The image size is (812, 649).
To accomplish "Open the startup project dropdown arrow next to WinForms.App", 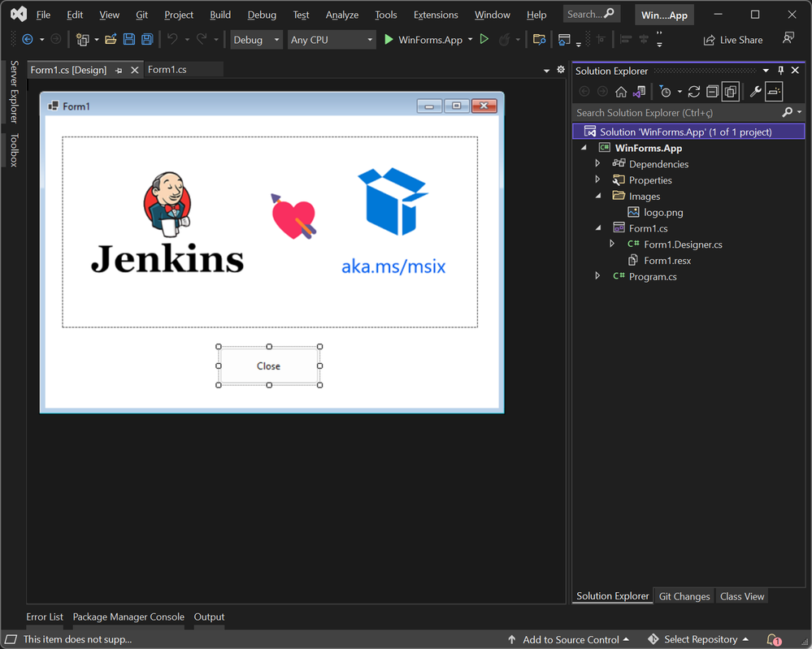I will click(x=471, y=39).
